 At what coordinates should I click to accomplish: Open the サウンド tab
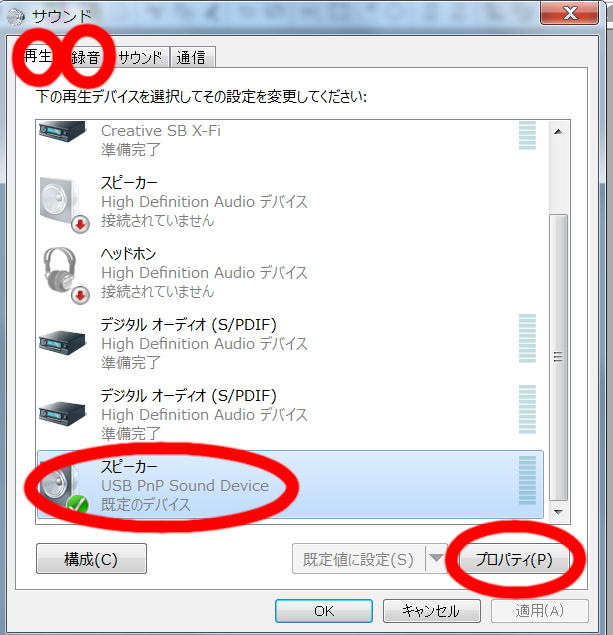coord(140,57)
